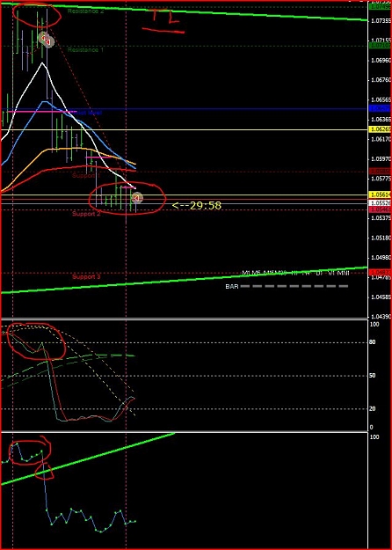392x550 pixels.
Task: Click the green 1.07107 Resistance 1 price tag
Action: (x=380, y=45)
